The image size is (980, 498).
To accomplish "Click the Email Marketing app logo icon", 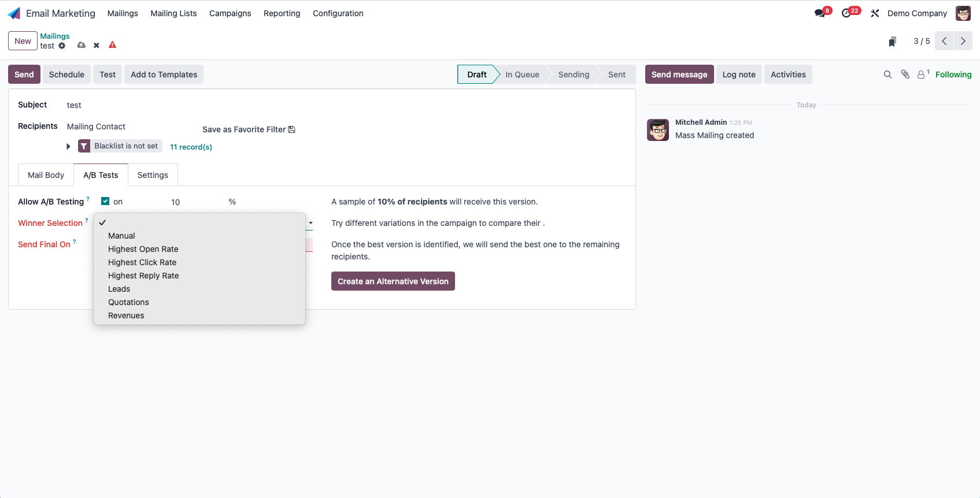I will (x=14, y=13).
